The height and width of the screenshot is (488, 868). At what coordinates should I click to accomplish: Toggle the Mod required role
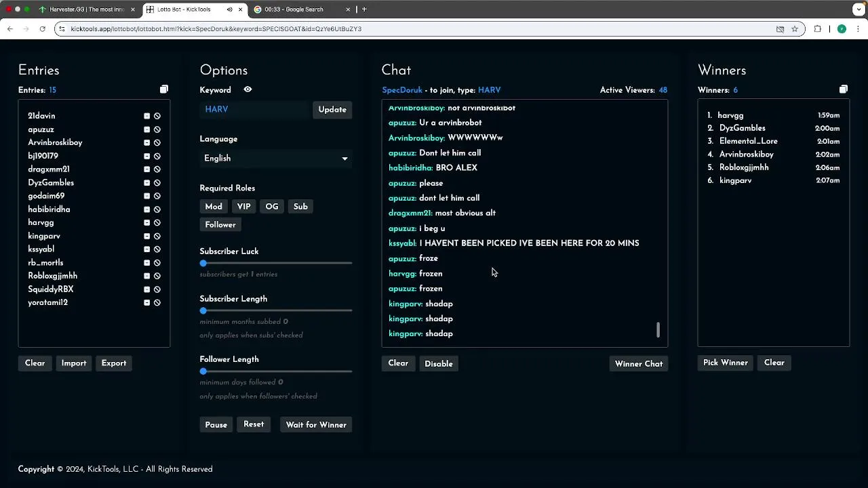pos(214,207)
